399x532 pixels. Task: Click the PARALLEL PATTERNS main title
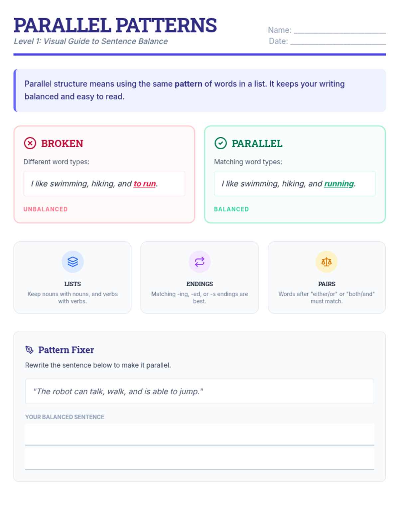click(115, 25)
